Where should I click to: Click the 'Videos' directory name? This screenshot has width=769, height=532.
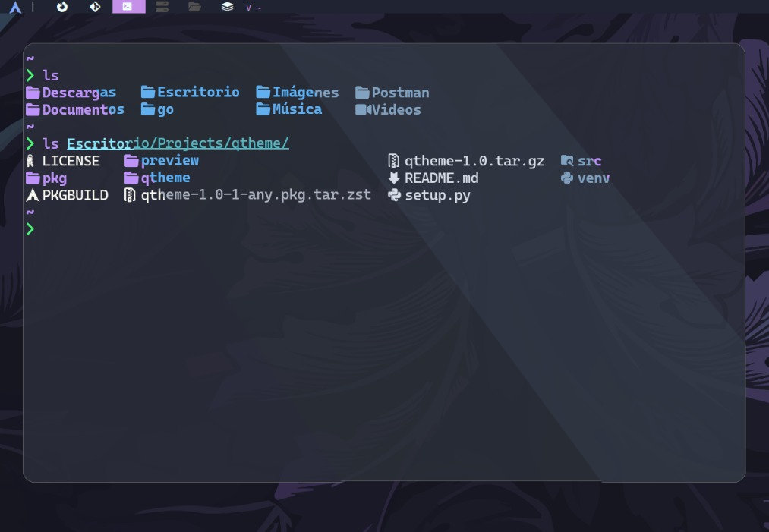tap(396, 110)
